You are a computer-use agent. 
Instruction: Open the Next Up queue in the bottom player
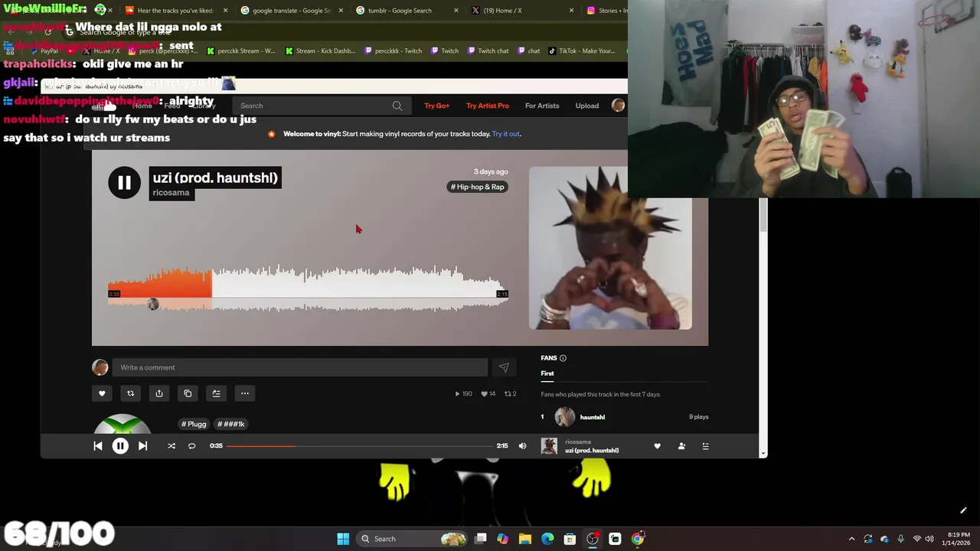pyautogui.click(x=705, y=446)
